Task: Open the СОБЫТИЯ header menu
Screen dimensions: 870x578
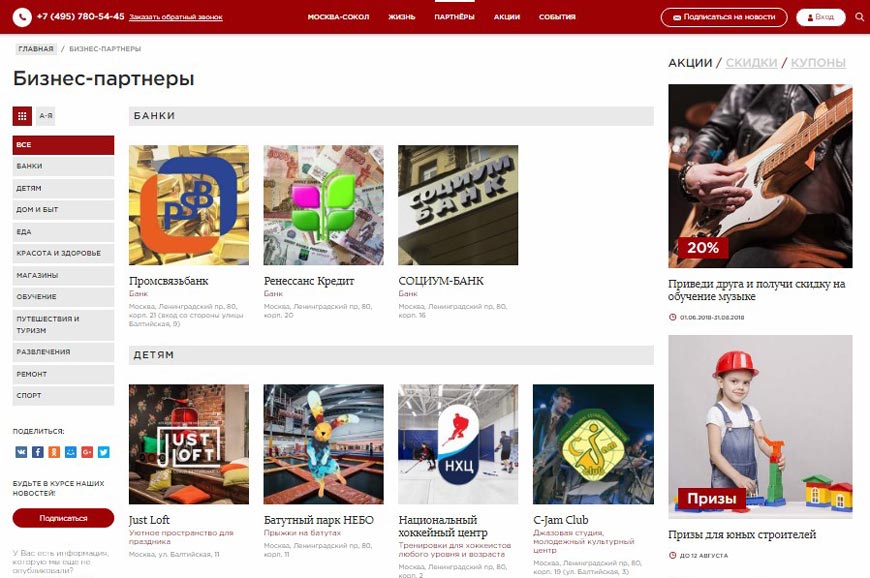Action: click(x=557, y=17)
